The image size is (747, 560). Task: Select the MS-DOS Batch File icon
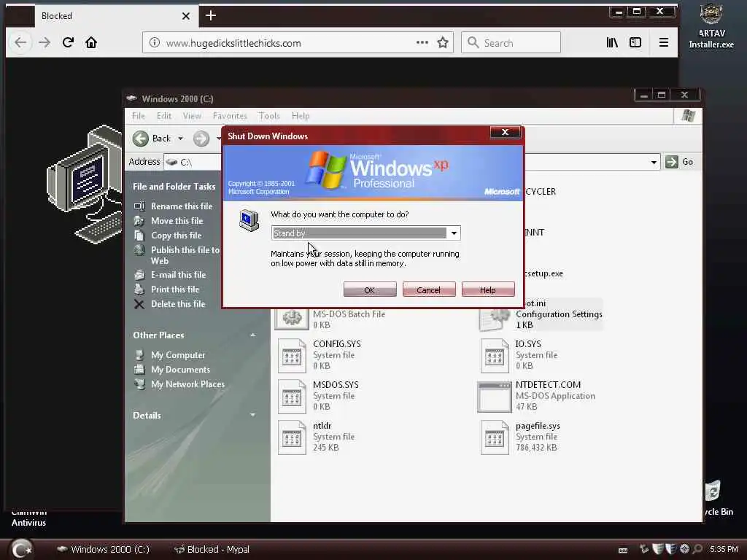pyautogui.click(x=292, y=319)
